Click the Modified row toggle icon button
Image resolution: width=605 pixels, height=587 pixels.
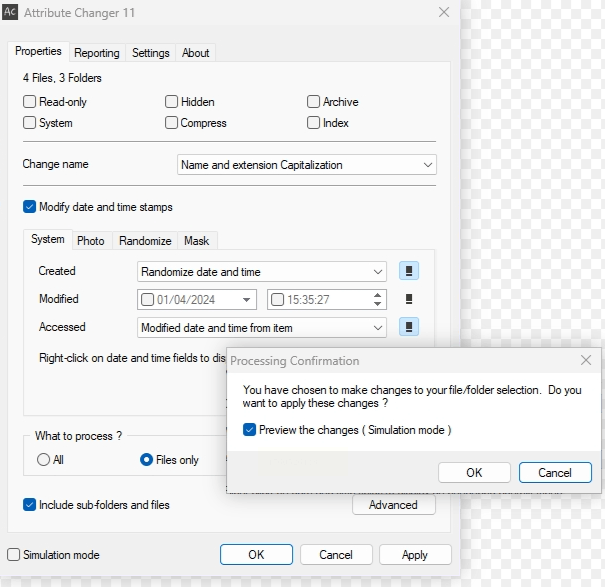tap(409, 299)
